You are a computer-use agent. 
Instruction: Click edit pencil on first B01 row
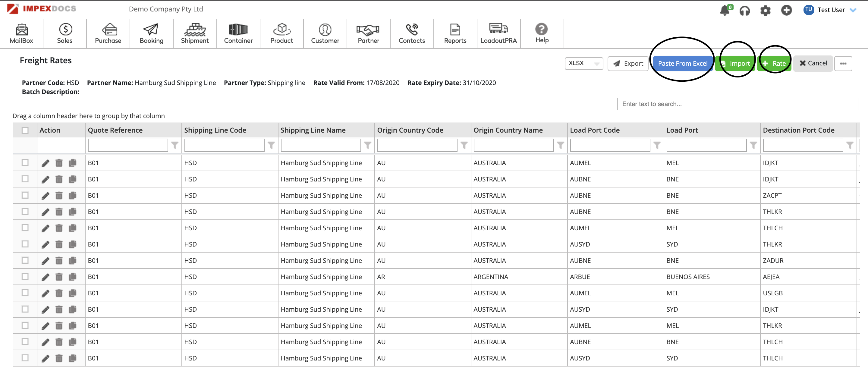[45, 163]
